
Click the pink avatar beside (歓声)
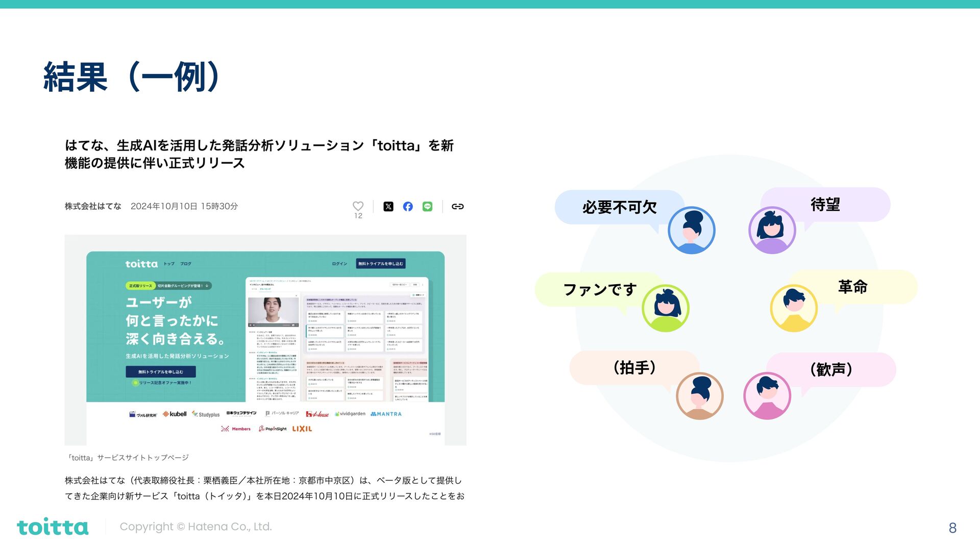[767, 396]
